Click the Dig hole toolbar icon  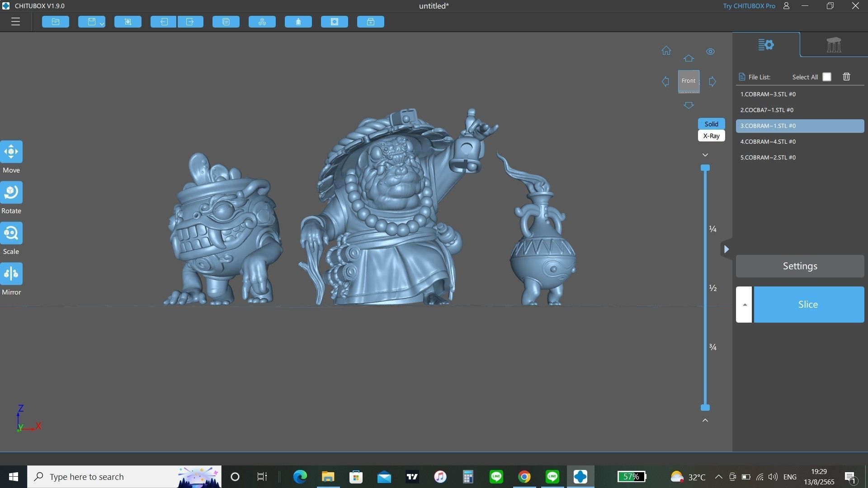tap(335, 22)
